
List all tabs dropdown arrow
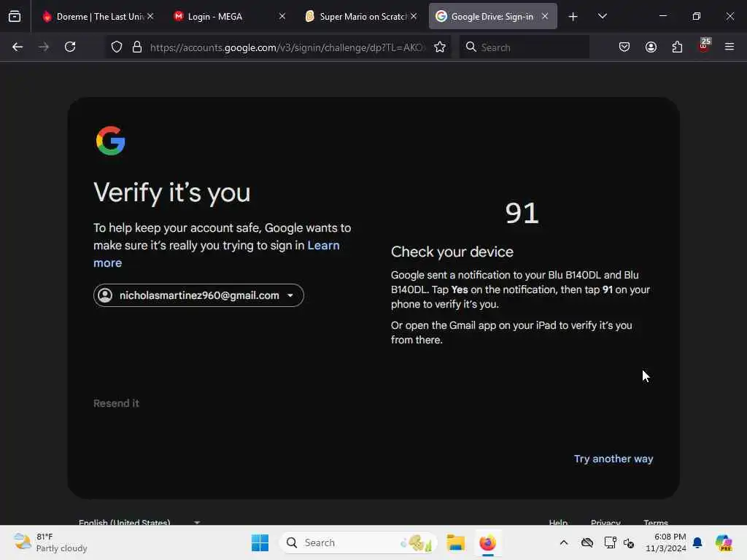(602, 16)
